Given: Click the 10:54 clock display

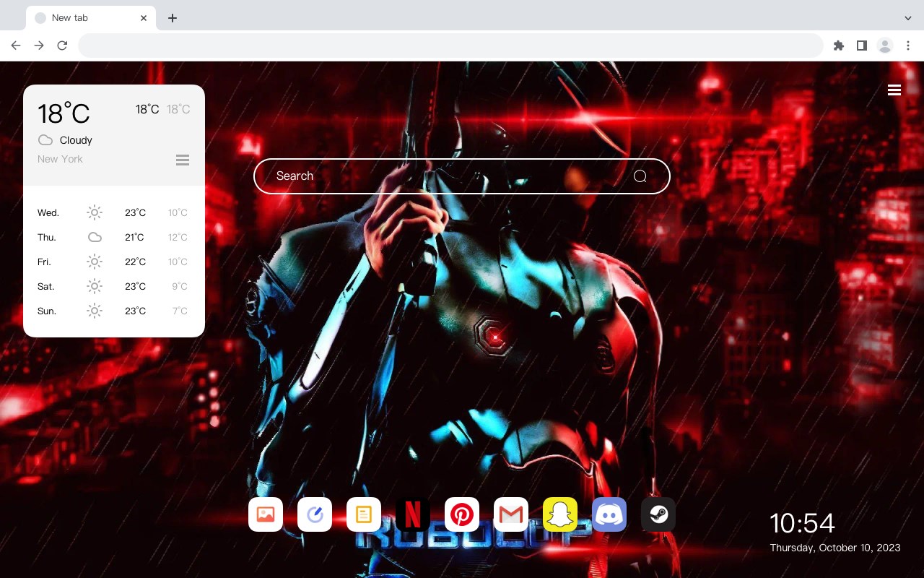Looking at the screenshot, I should [x=802, y=523].
